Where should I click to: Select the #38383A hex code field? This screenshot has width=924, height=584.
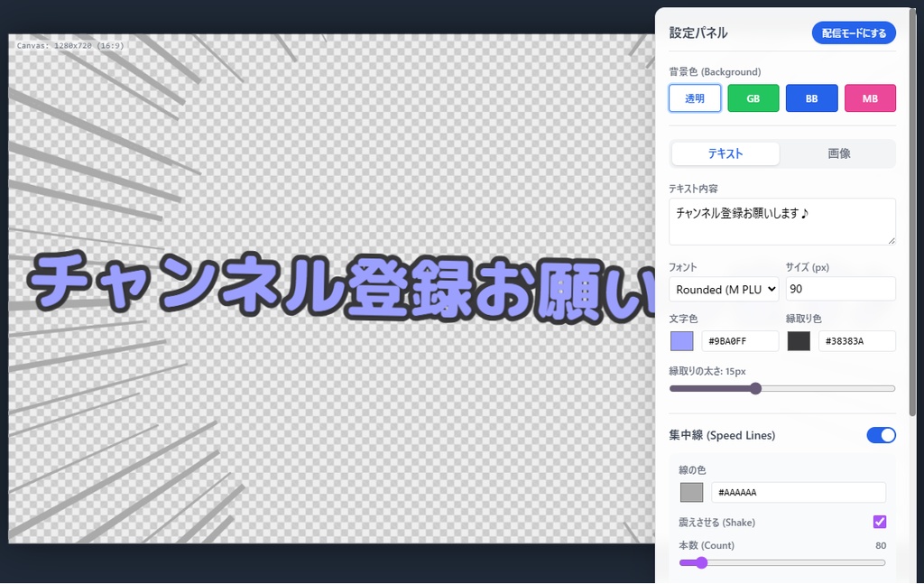pos(857,340)
